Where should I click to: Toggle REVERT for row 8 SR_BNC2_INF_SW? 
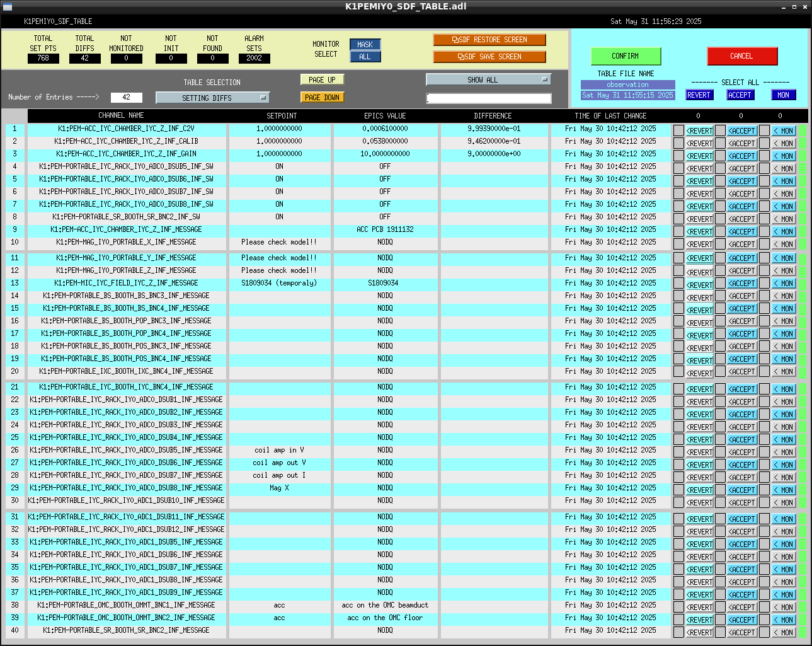[x=699, y=219]
